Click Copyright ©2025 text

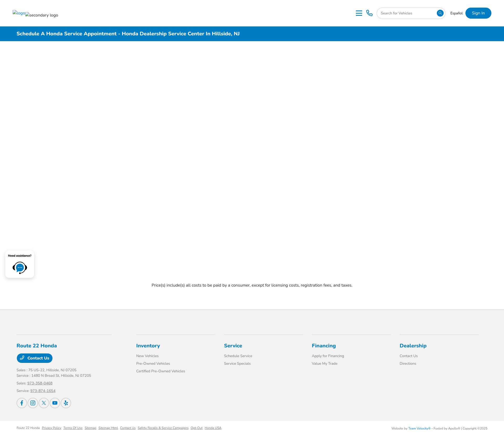click(475, 428)
